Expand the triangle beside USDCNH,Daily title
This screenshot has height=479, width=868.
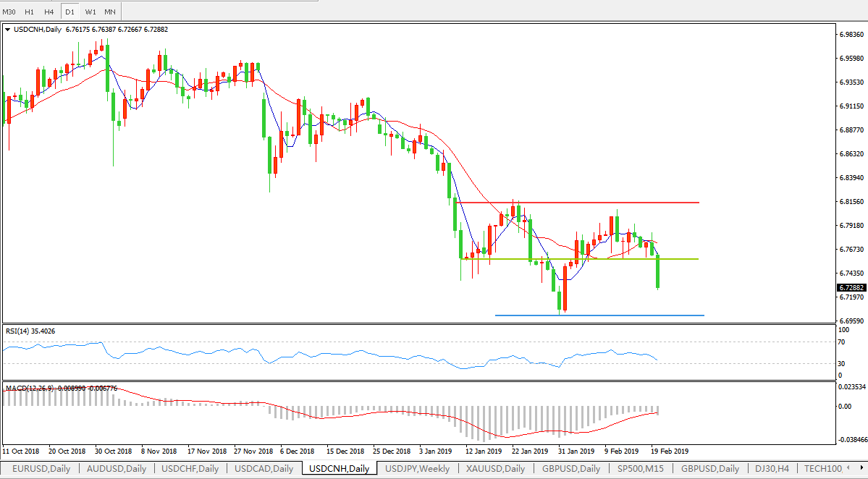point(8,30)
